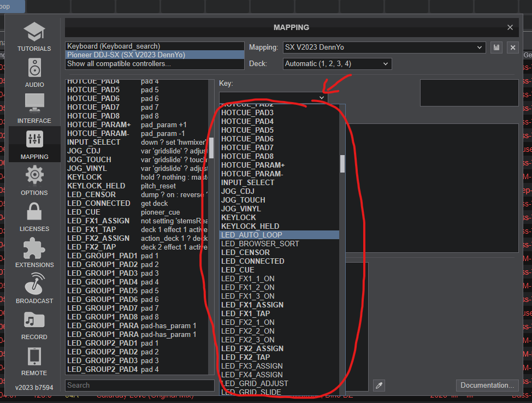Open the Documentation... link button
Screen dimensions: 532x403
coord(487,386)
